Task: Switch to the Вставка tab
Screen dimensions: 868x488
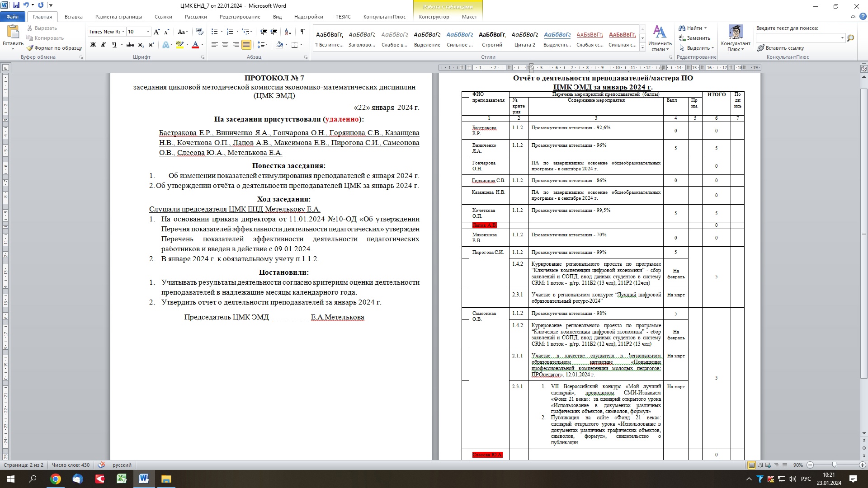Action: coord(73,17)
